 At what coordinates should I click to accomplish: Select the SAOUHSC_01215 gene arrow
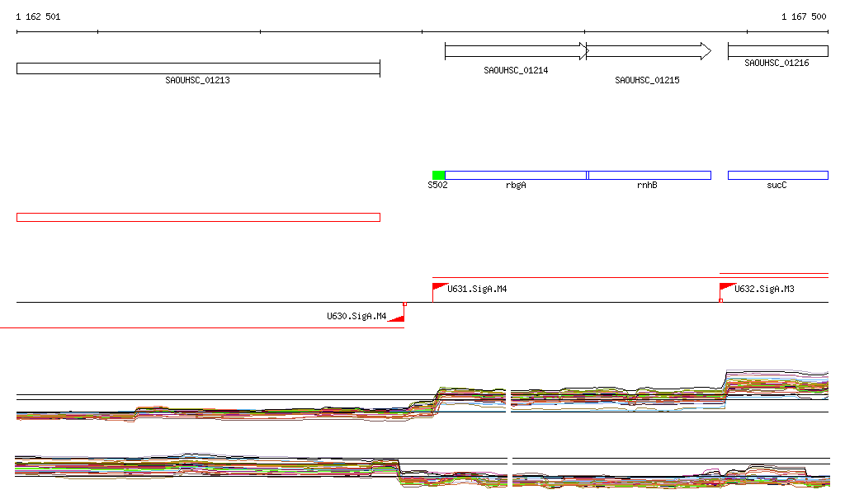649,51
